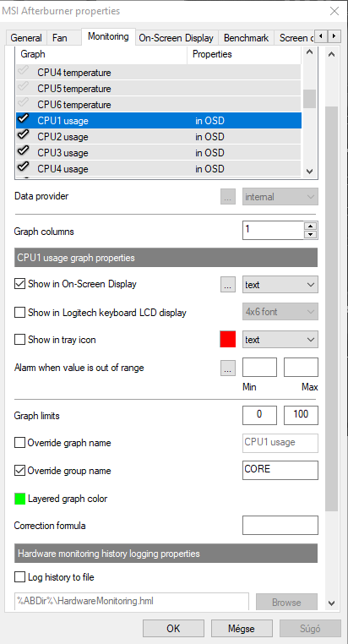Switch to the Fan tab

(x=60, y=38)
